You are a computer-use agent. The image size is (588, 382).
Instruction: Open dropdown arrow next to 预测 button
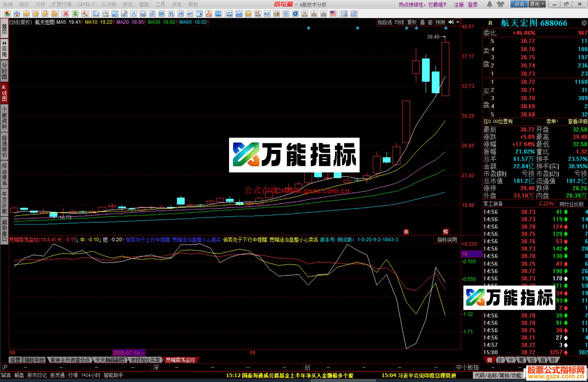coord(458,22)
